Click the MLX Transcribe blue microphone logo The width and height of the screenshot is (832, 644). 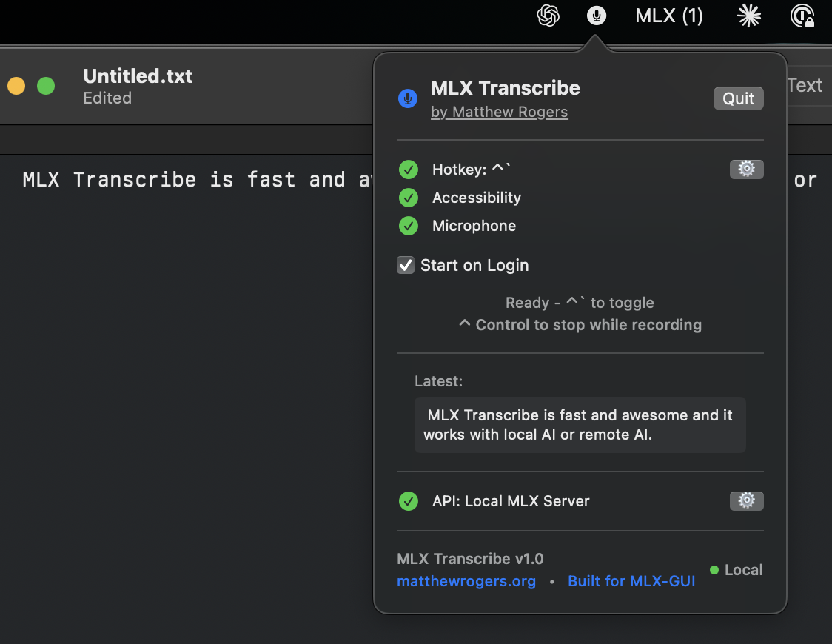point(408,98)
